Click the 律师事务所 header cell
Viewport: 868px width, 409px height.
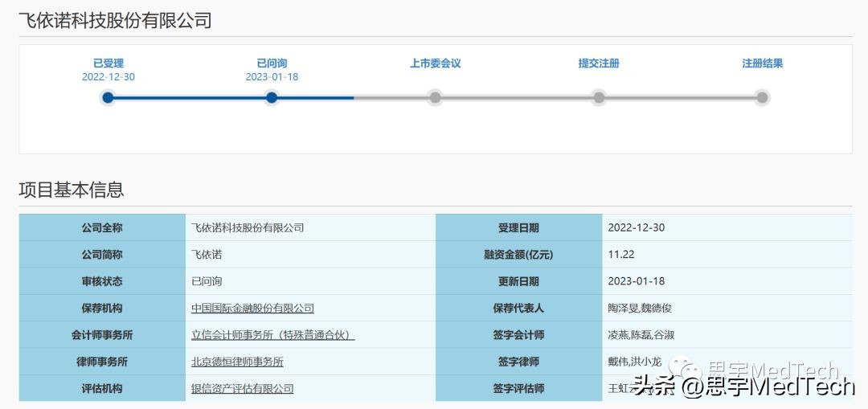(x=102, y=362)
